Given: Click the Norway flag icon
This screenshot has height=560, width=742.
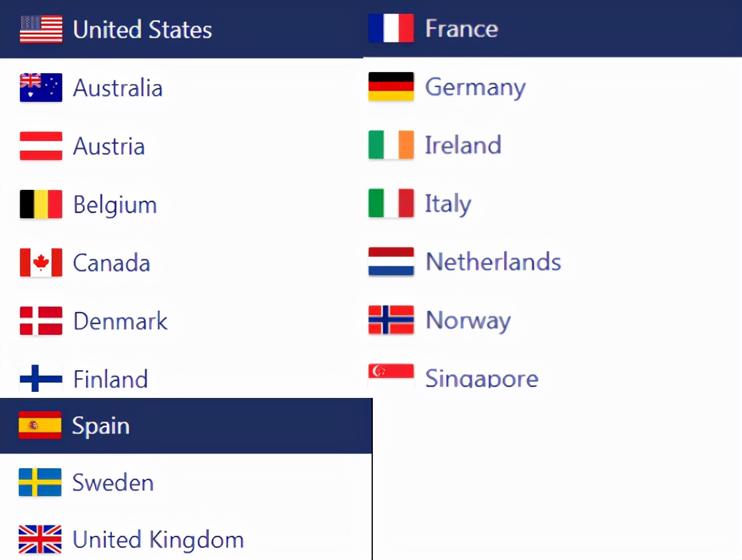Looking at the screenshot, I should click(391, 320).
